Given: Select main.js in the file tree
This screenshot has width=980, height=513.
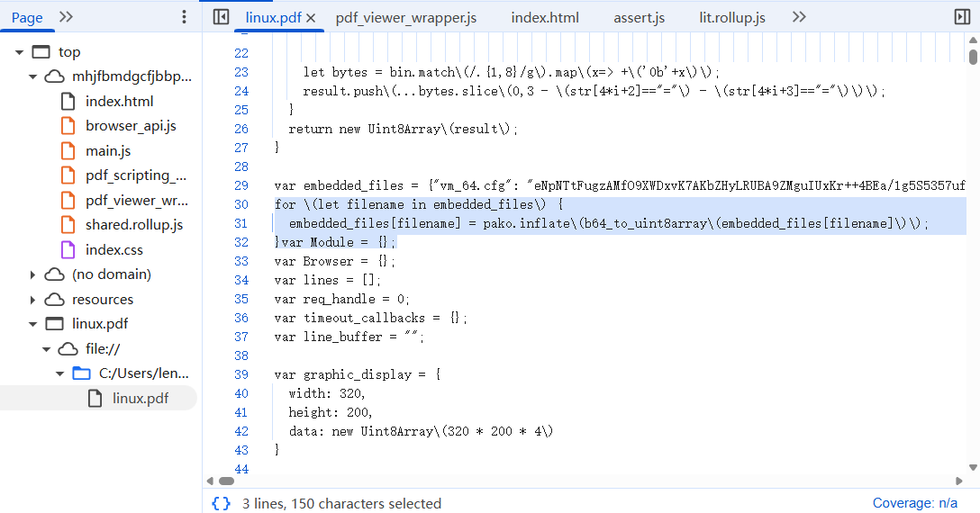Looking at the screenshot, I should [x=108, y=150].
